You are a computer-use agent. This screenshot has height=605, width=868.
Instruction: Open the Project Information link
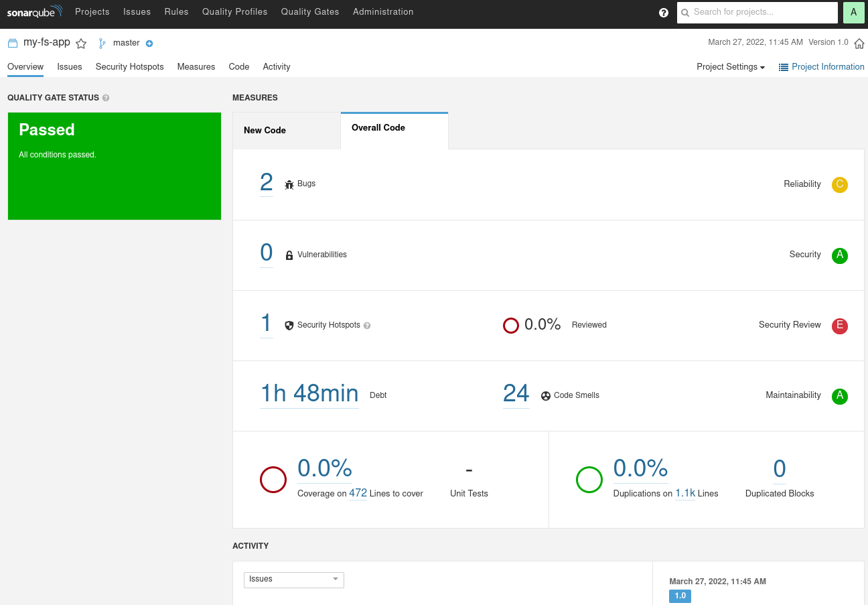821,67
